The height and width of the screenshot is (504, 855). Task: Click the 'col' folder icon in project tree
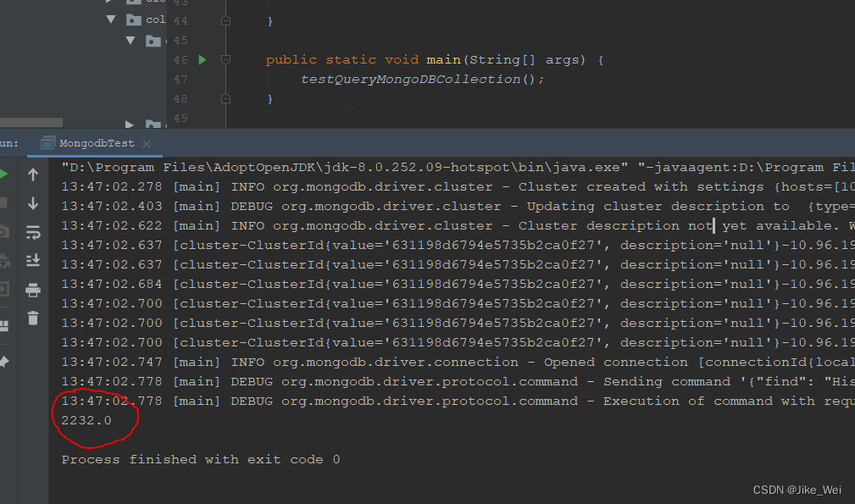pos(134,20)
